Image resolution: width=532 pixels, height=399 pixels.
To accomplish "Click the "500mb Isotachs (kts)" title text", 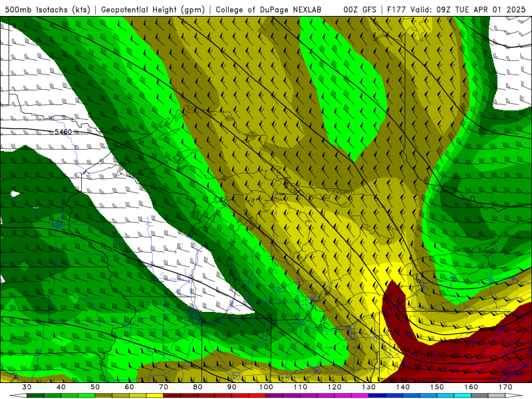I will tap(47, 9).
